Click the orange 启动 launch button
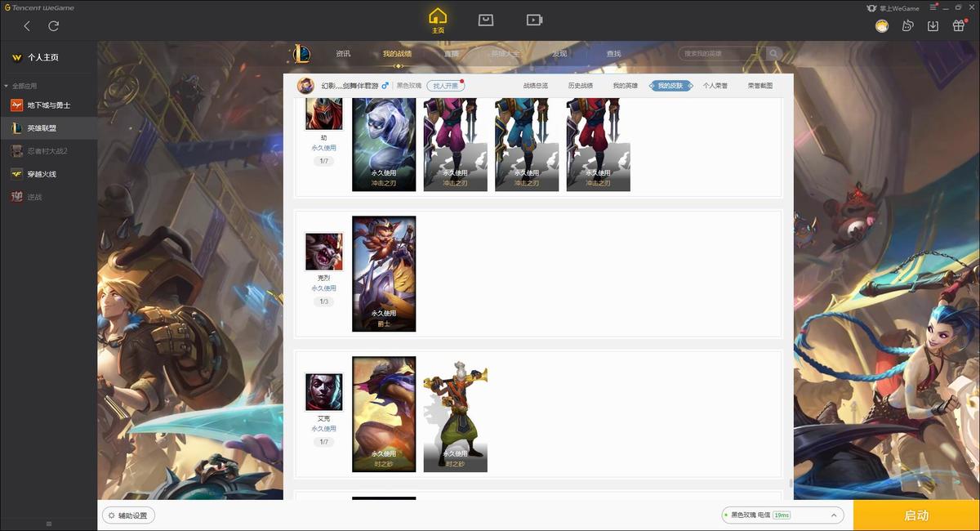The width and height of the screenshot is (980, 531). tap(916, 515)
